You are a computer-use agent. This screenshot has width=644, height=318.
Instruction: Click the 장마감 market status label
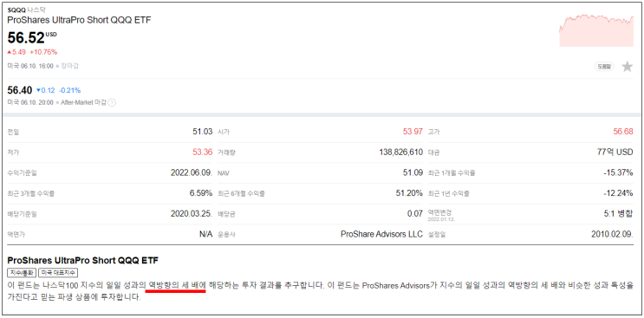(x=69, y=66)
